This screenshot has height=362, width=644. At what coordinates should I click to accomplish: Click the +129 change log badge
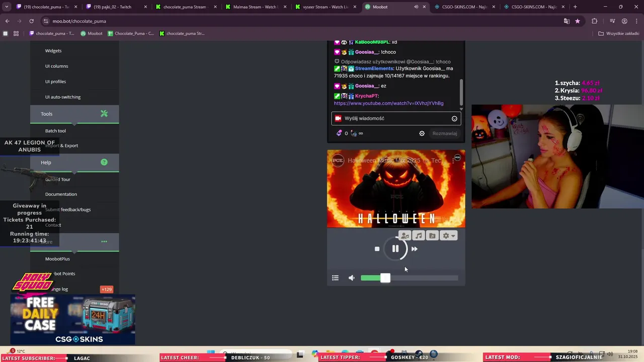pyautogui.click(x=107, y=290)
